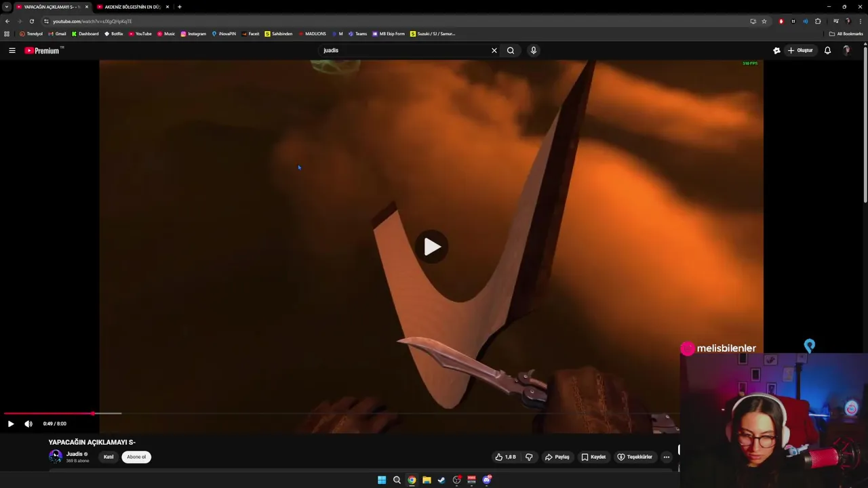868x488 pixels.
Task: Click the install/cast screen icon in the address bar
Action: pyautogui.click(x=753, y=21)
